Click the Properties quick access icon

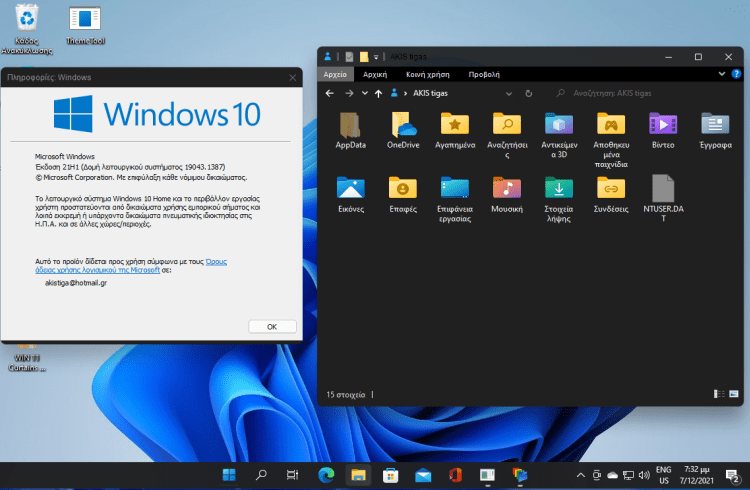[349, 57]
